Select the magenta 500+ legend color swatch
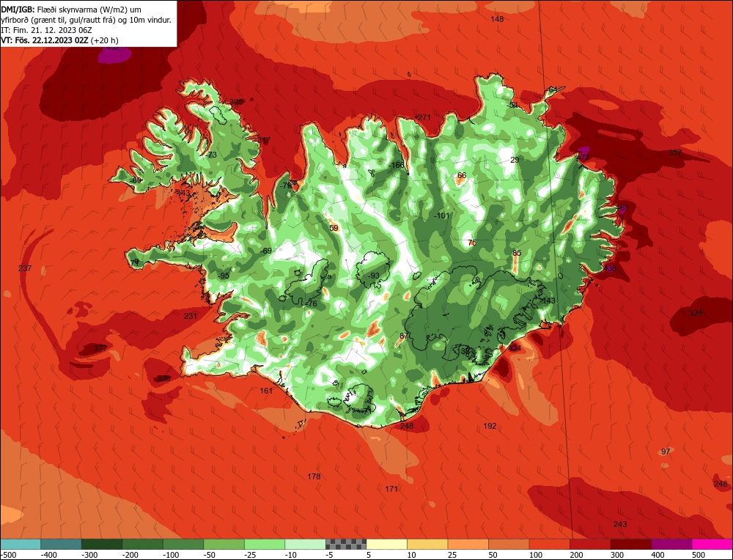The height and width of the screenshot is (560, 733). 712,544
